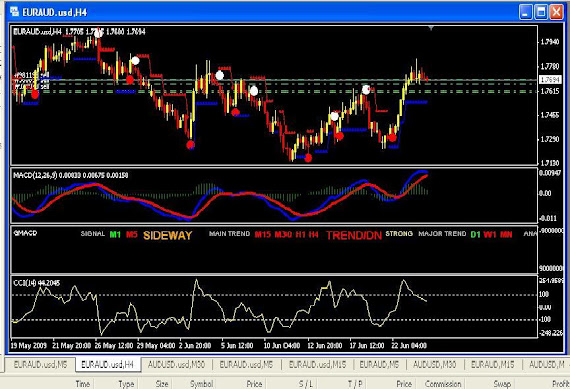570x389 pixels.
Task: Close the EURAUD.usd,H4 chart window
Action: (556, 12)
